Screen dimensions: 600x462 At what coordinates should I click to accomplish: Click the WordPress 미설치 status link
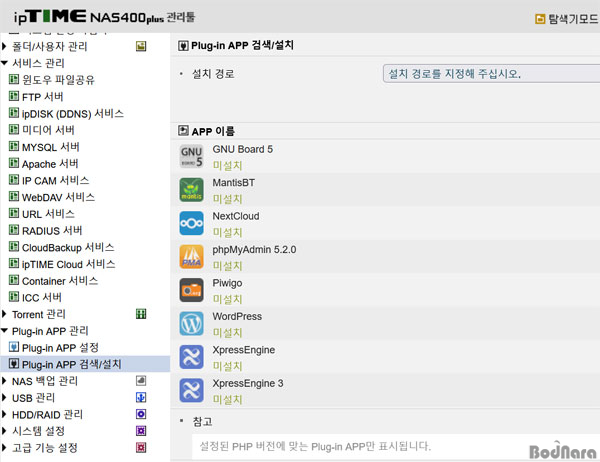point(227,333)
